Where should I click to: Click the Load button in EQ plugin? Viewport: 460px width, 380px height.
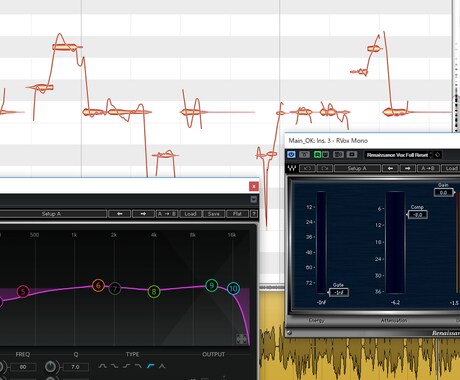coord(190,214)
